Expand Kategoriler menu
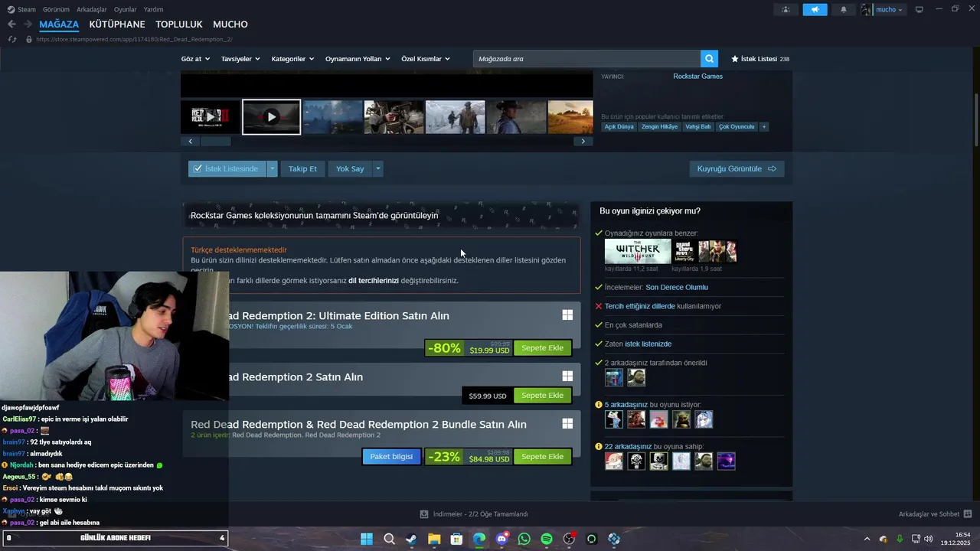 (292, 59)
